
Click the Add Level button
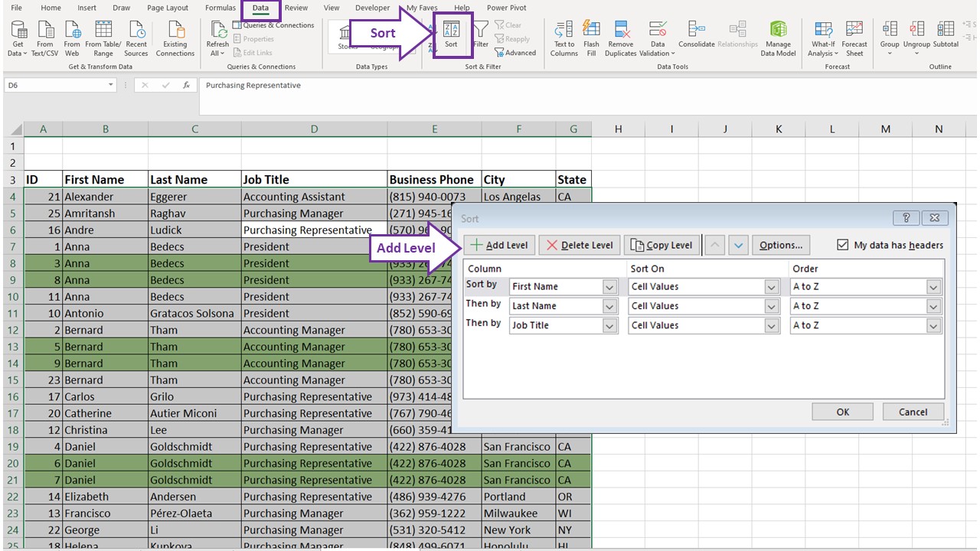pos(498,245)
